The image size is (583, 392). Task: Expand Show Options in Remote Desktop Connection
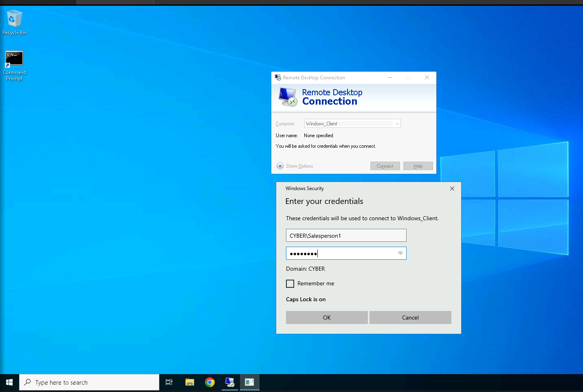(295, 166)
